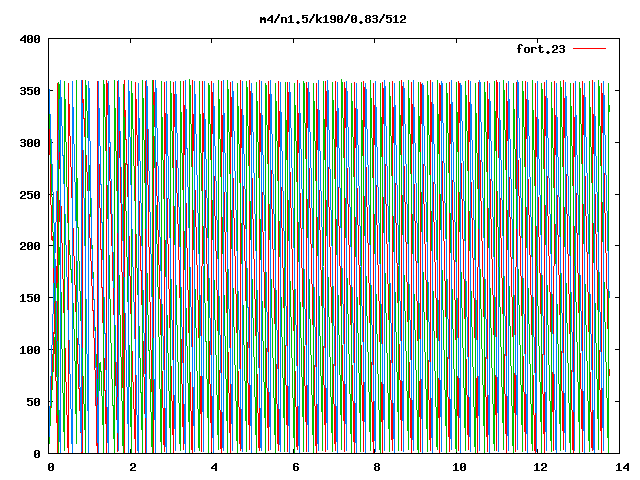The height and width of the screenshot is (480, 640).
Task: Click the y-axis label 150
Action: click(x=30, y=298)
